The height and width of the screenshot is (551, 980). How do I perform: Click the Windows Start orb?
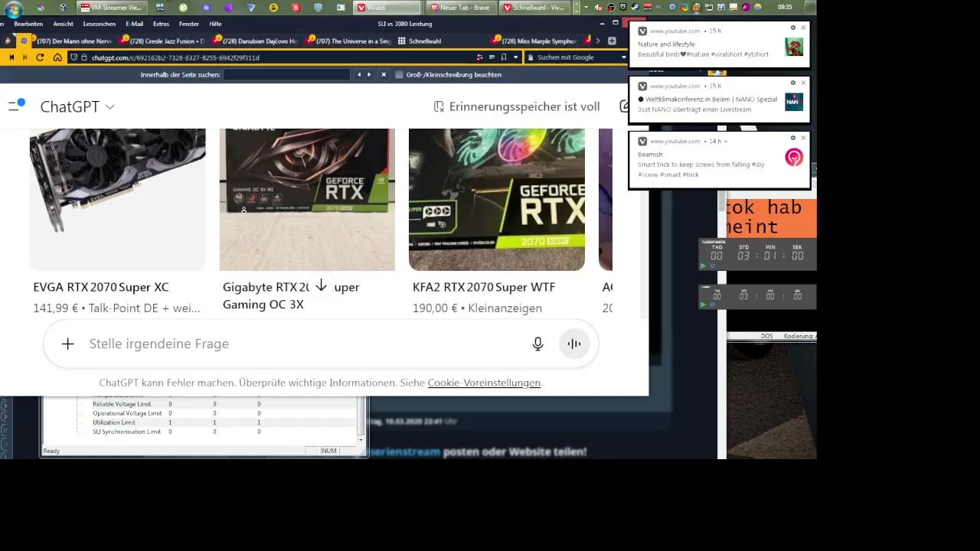(13, 9)
